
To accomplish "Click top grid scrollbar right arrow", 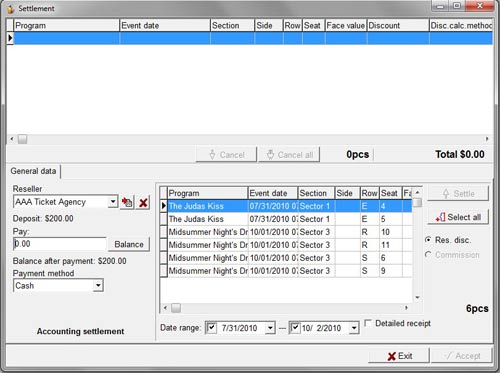I will click(487, 139).
